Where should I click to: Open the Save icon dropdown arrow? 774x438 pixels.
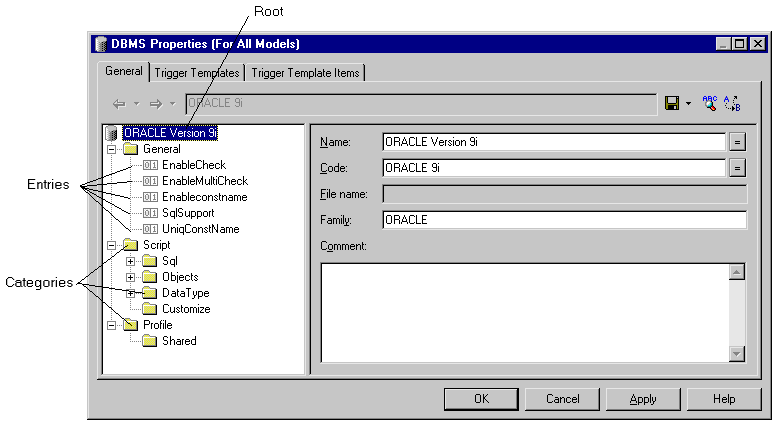click(688, 104)
